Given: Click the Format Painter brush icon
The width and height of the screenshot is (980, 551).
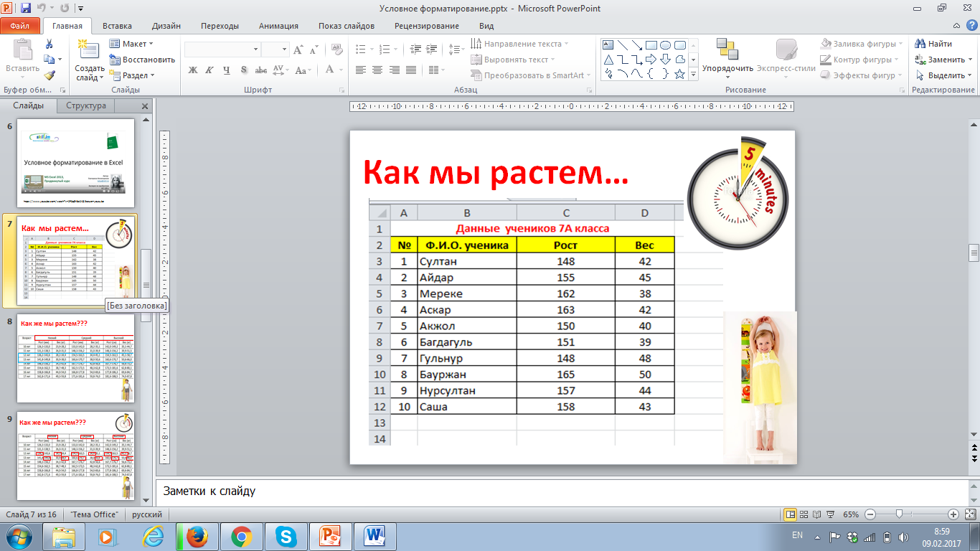Looking at the screenshot, I should click(x=49, y=75).
